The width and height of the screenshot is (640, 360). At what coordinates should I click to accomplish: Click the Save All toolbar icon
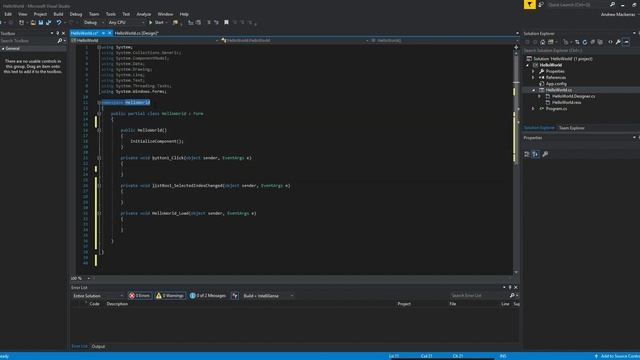pos(48,22)
